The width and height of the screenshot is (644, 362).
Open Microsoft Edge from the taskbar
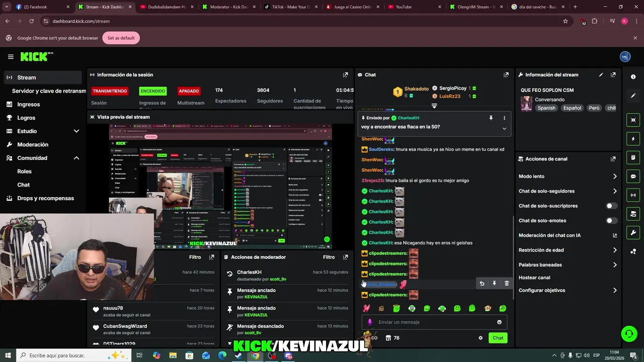(x=222, y=355)
